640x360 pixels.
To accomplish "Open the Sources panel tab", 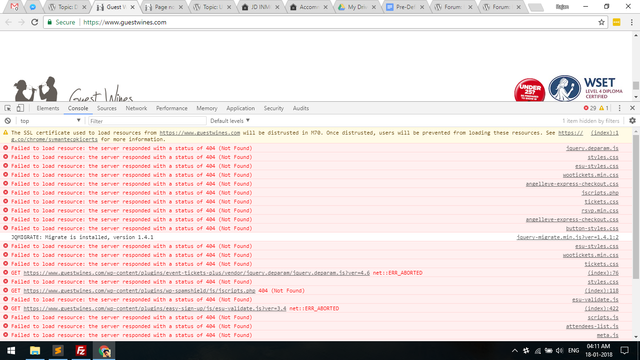I will pos(107,108).
